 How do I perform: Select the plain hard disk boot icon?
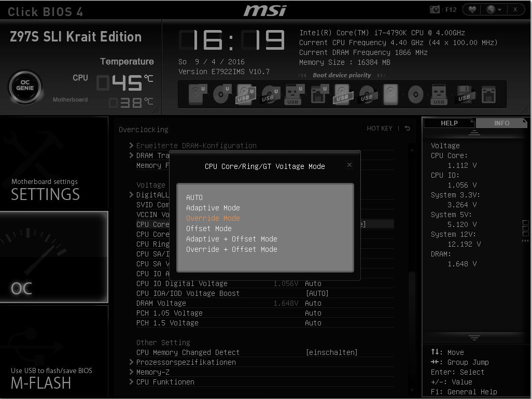390,94
